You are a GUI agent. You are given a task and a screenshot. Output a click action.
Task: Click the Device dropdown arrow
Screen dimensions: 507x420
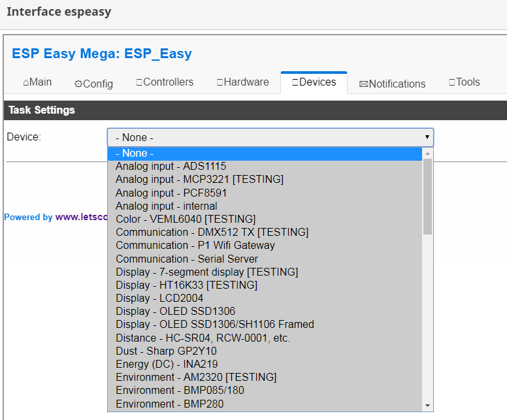tap(427, 137)
